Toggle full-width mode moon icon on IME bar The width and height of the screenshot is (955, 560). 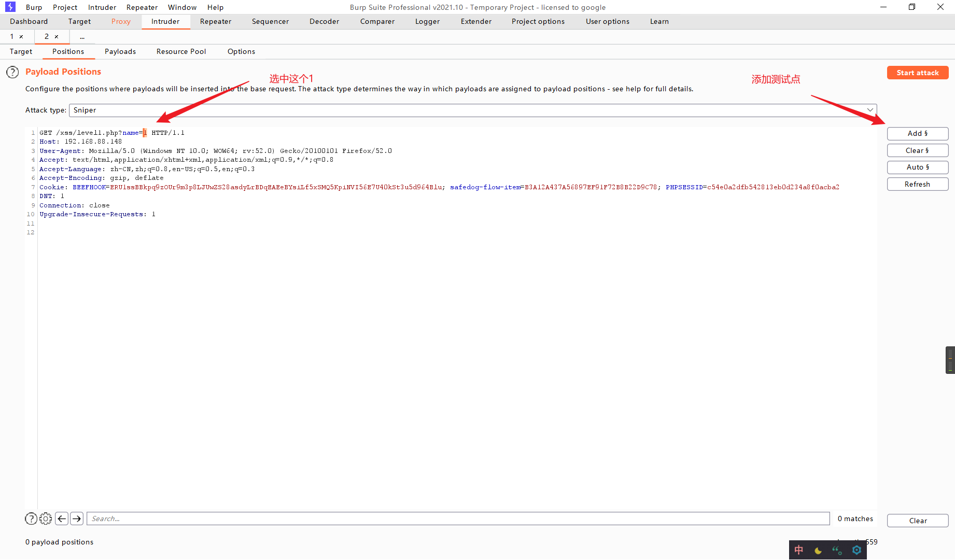coord(818,550)
